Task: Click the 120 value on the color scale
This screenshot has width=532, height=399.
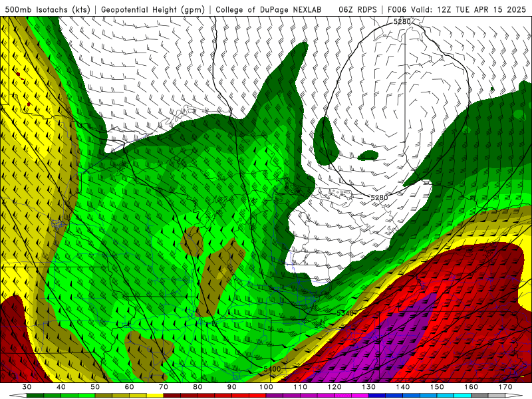Action: coord(334,387)
